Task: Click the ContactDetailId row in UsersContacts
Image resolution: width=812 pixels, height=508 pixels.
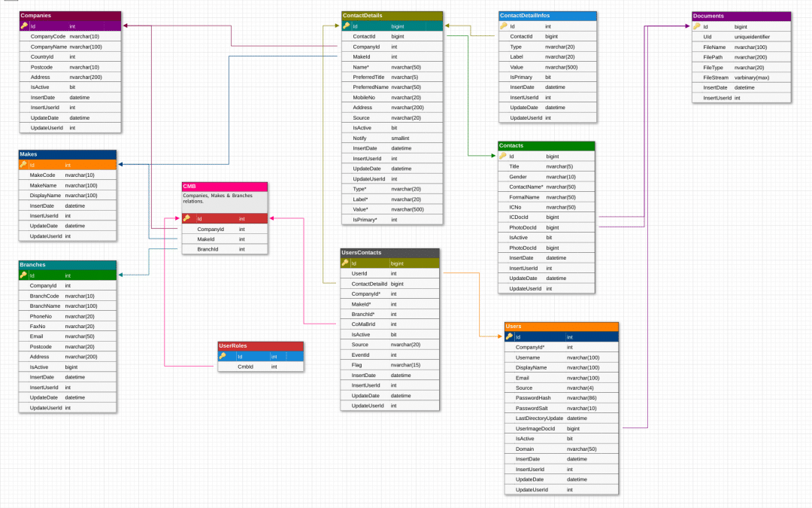Action: (390, 284)
